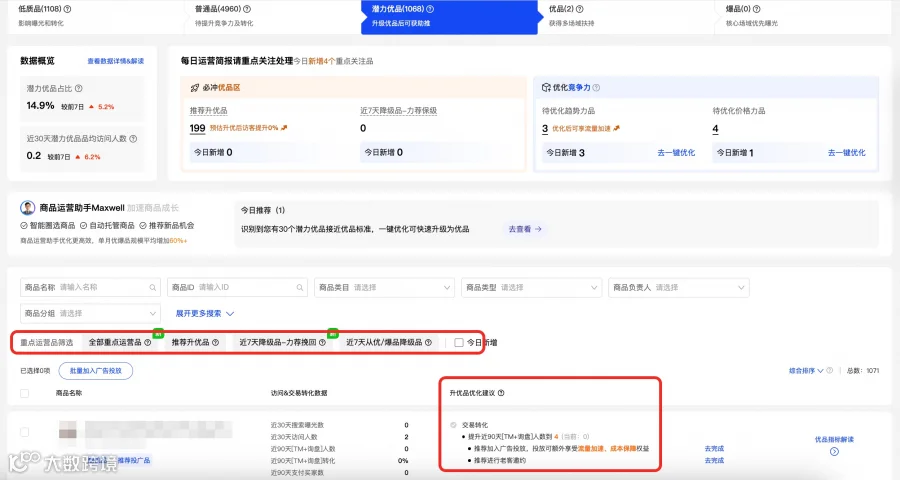Click 批量加入广告投放 button

point(96,371)
